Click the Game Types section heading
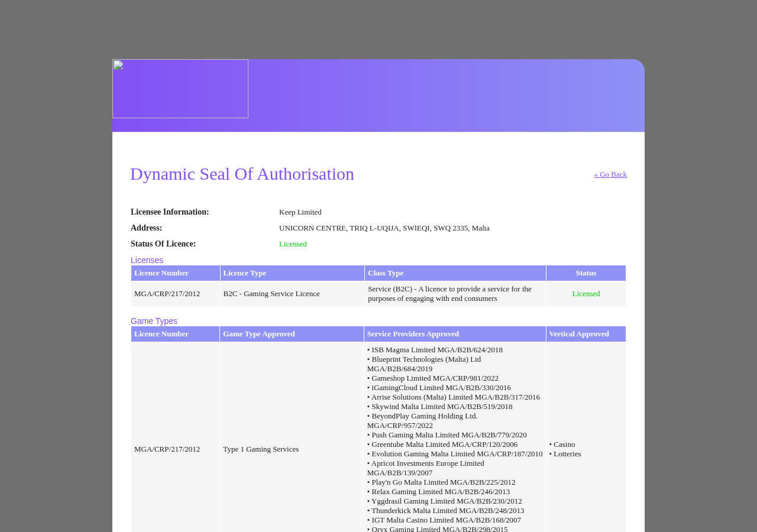 click(154, 321)
